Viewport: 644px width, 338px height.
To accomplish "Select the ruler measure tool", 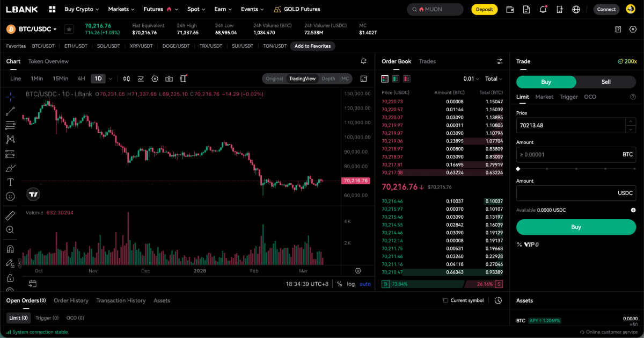I will pos(11,215).
